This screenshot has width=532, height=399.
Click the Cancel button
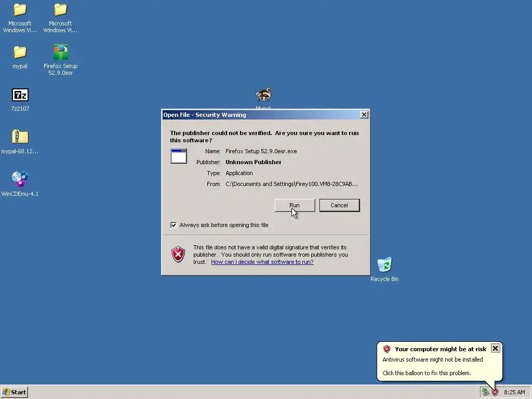coord(339,205)
